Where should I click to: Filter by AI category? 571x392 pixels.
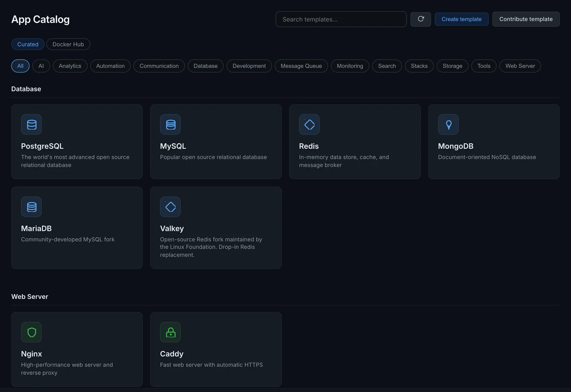pos(41,66)
